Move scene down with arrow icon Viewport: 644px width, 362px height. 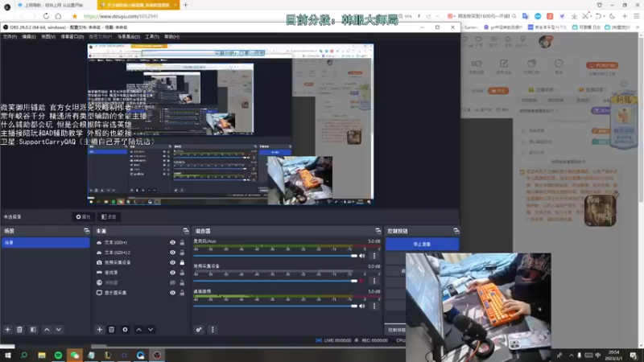point(59,330)
